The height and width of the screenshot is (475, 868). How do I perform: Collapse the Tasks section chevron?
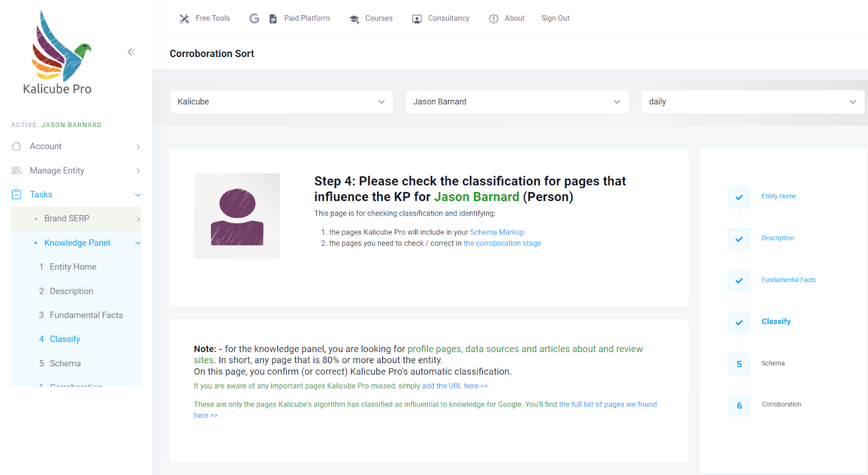[x=138, y=195]
